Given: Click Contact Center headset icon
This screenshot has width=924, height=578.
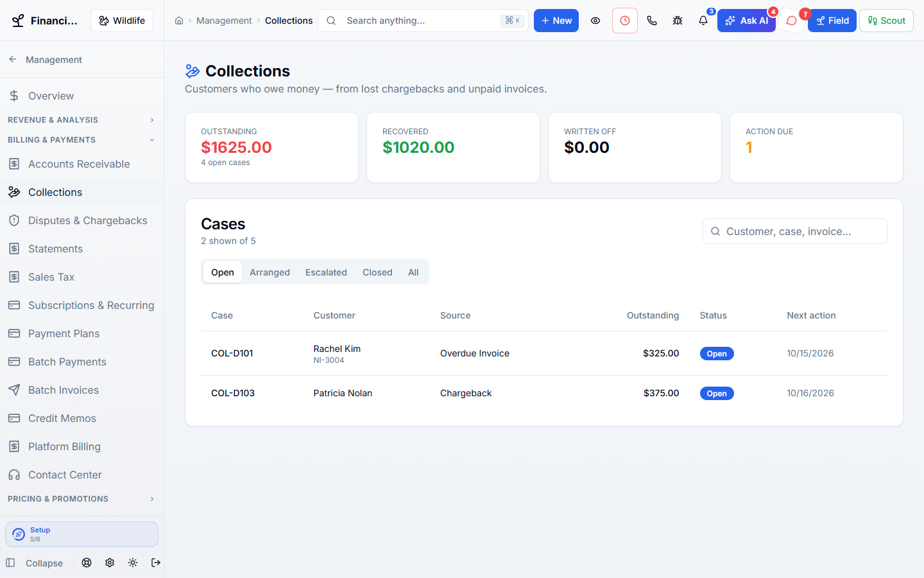Looking at the screenshot, I should point(14,475).
